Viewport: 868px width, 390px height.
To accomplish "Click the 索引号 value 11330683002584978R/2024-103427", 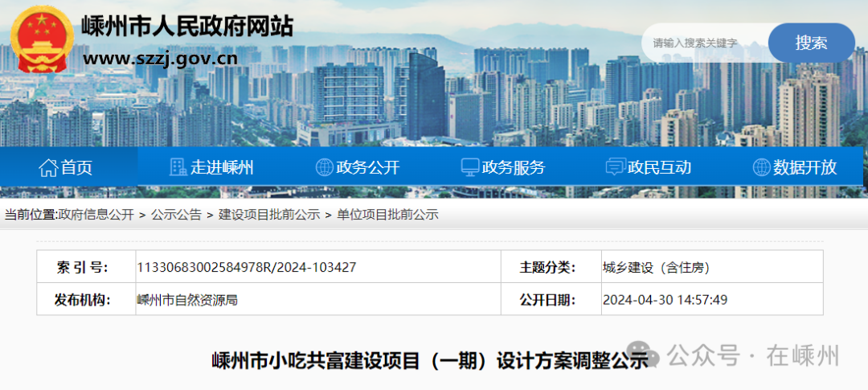I will pyautogui.click(x=247, y=267).
